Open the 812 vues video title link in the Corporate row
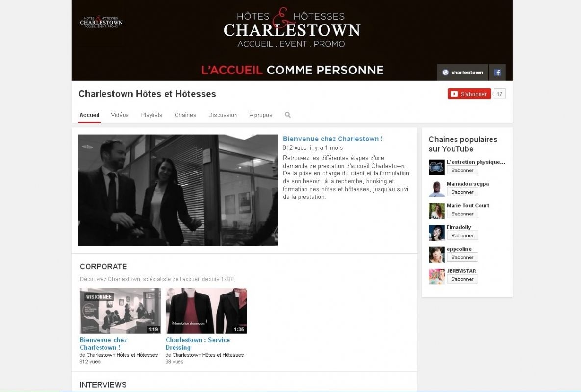Viewport: 581px width, 392px height. pos(103,343)
